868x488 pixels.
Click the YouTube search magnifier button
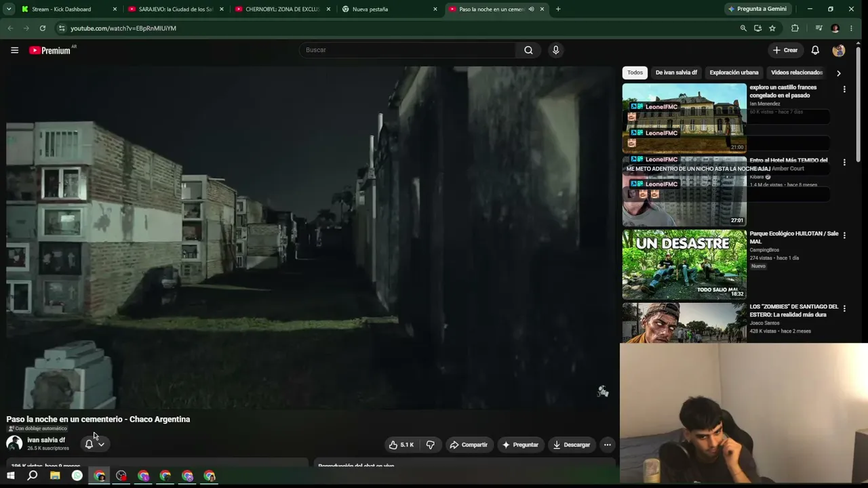coord(528,50)
